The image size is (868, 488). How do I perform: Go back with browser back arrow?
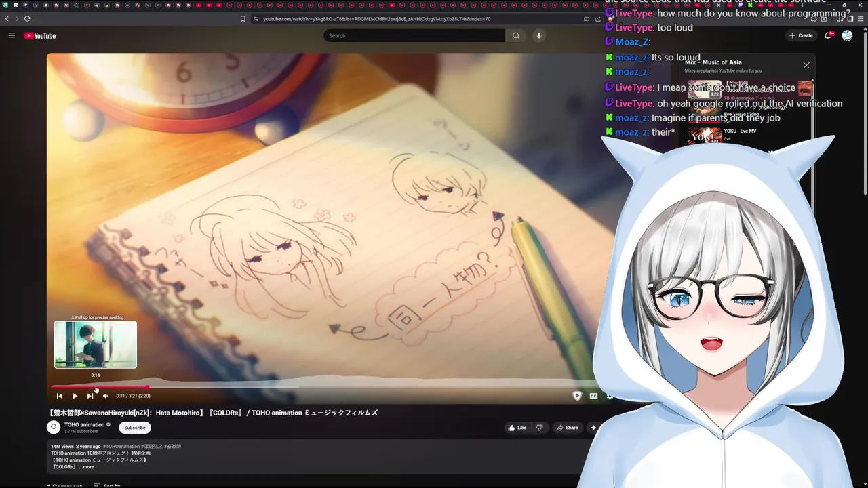coord(7,18)
